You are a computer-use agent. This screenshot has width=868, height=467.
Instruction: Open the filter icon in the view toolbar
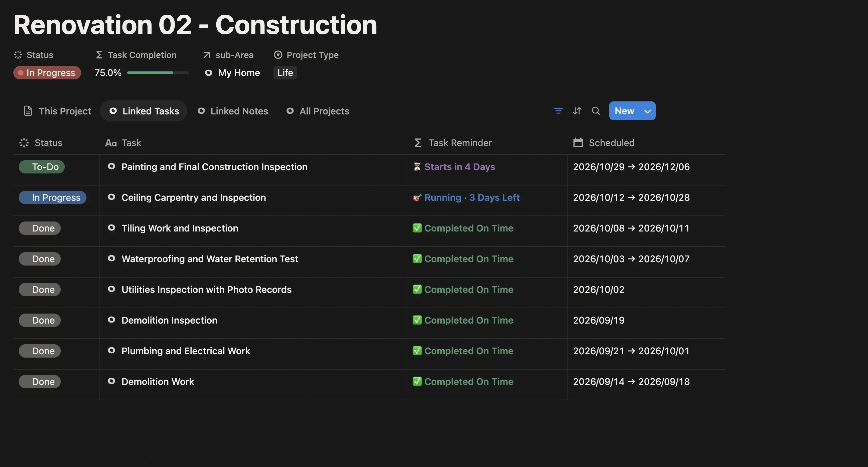pyautogui.click(x=558, y=111)
